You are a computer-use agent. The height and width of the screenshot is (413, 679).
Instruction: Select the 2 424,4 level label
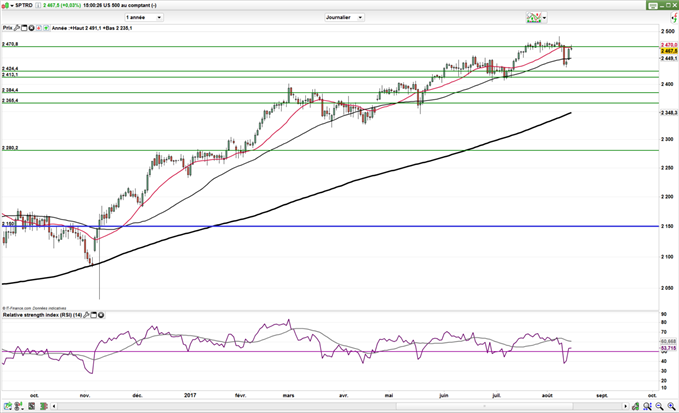click(x=10, y=68)
